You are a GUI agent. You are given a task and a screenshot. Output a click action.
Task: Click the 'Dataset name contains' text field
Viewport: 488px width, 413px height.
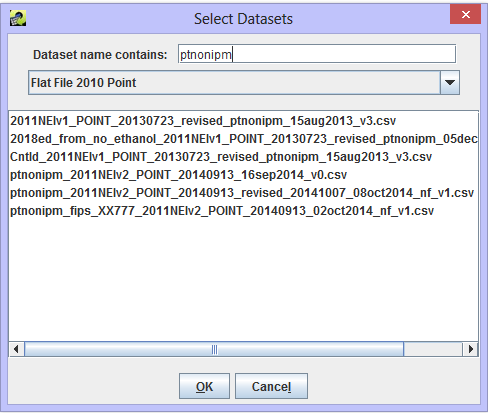coord(317,54)
